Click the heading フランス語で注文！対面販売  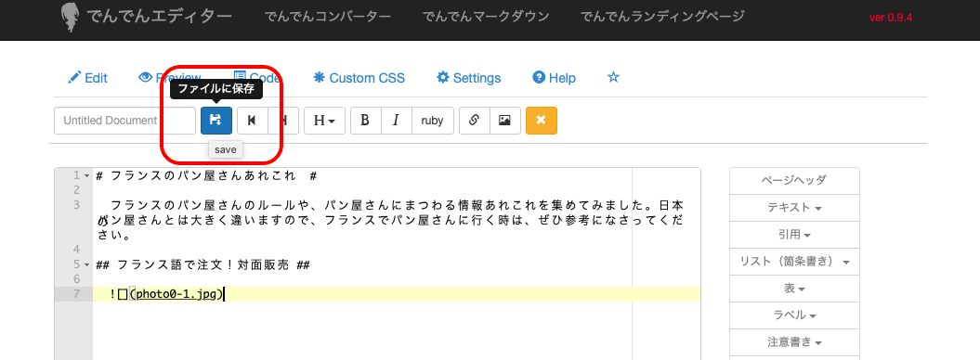click(203, 264)
